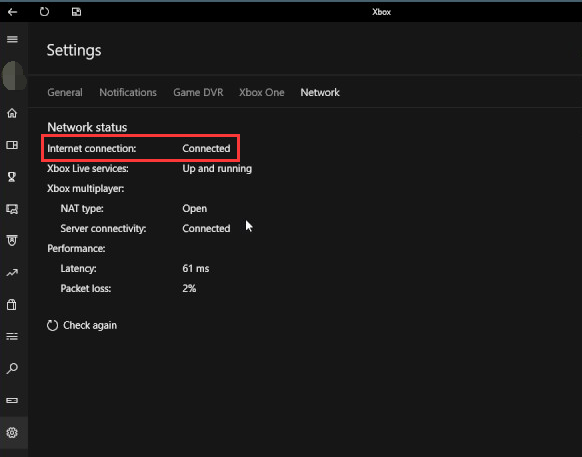This screenshot has height=457, width=582.
Task: Click the Internet connection 'Connected' value
Action: point(206,148)
